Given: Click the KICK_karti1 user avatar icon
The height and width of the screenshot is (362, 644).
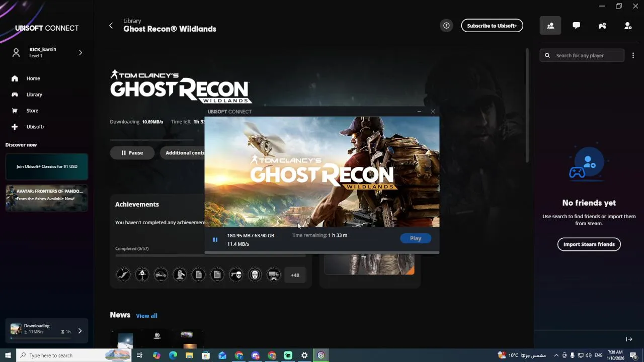Looking at the screenshot, I should (x=16, y=52).
